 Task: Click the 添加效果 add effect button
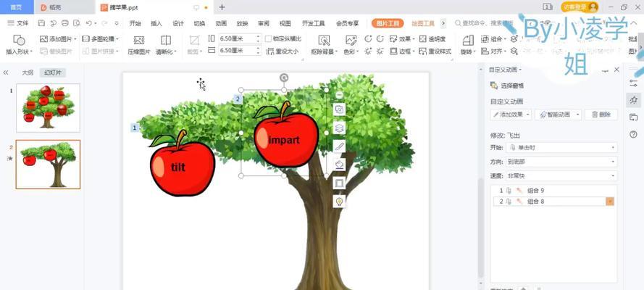click(511, 115)
